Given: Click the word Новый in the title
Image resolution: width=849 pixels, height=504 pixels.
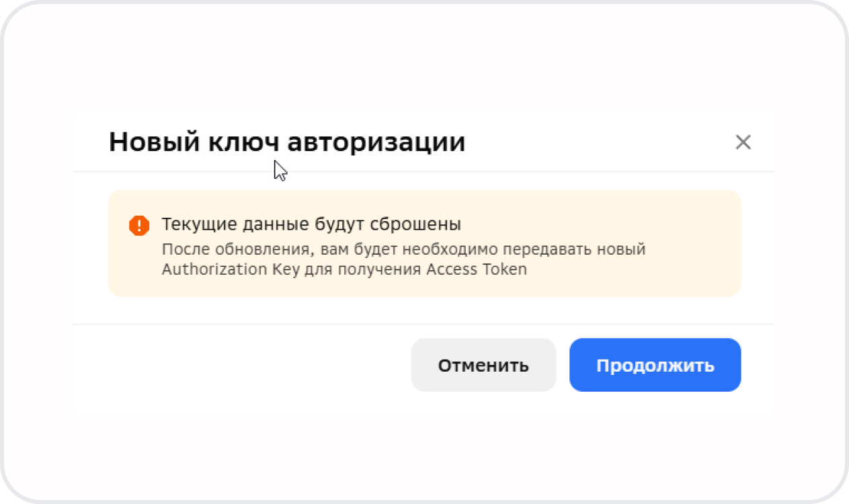Looking at the screenshot, I should [x=149, y=142].
